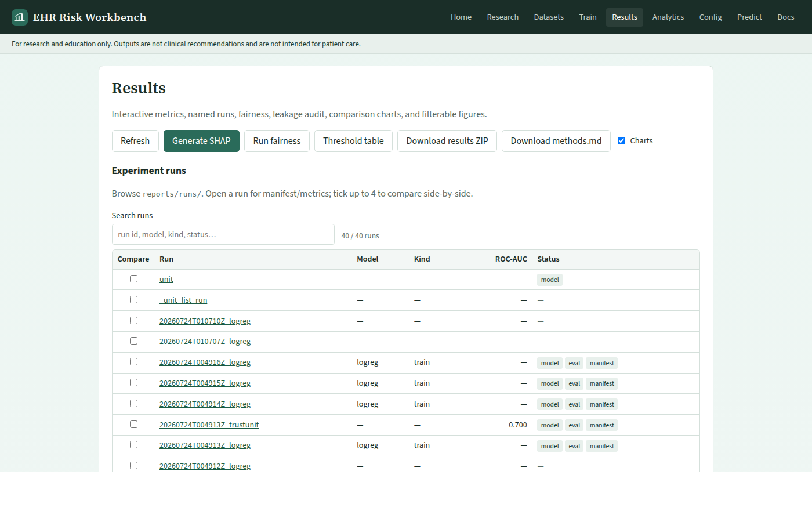Open run 20260724T004915Z_logreg
Image resolution: width=812 pixels, height=522 pixels.
pyautogui.click(x=205, y=383)
